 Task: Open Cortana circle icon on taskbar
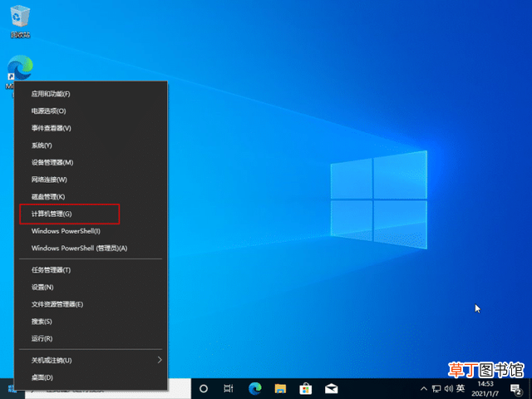(203, 388)
